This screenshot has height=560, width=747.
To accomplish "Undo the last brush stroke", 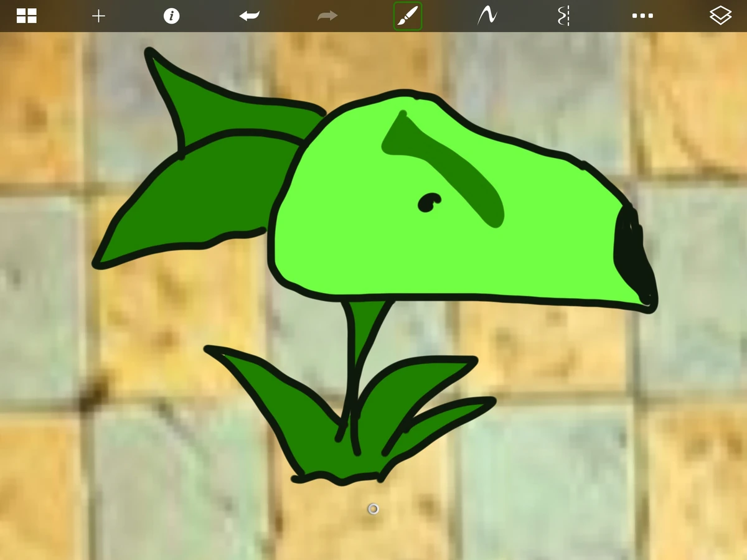I will click(248, 16).
